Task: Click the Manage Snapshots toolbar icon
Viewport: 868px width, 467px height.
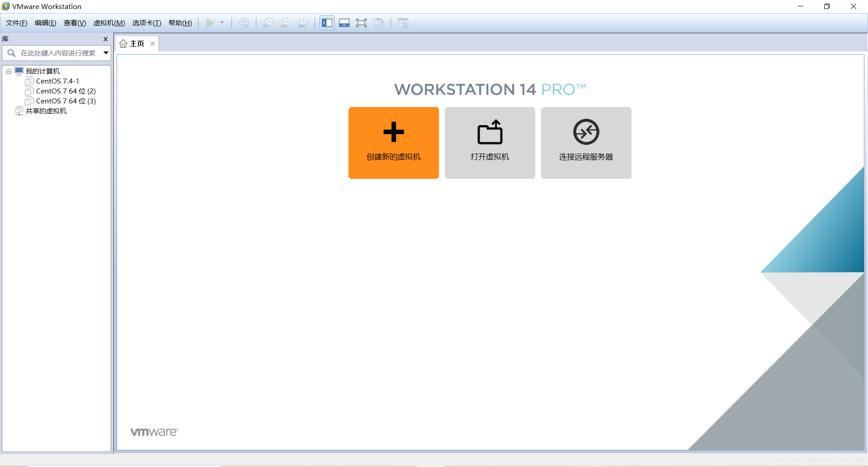Action: [303, 23]
